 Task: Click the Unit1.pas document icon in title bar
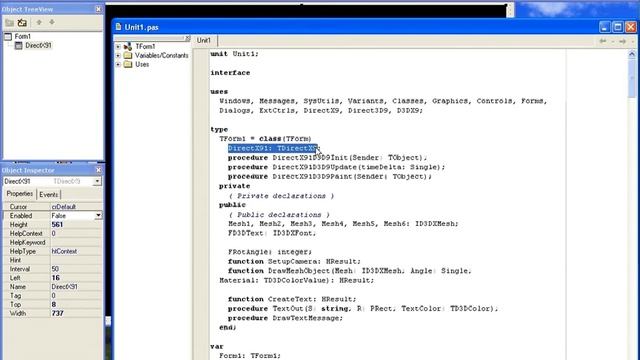118,27
